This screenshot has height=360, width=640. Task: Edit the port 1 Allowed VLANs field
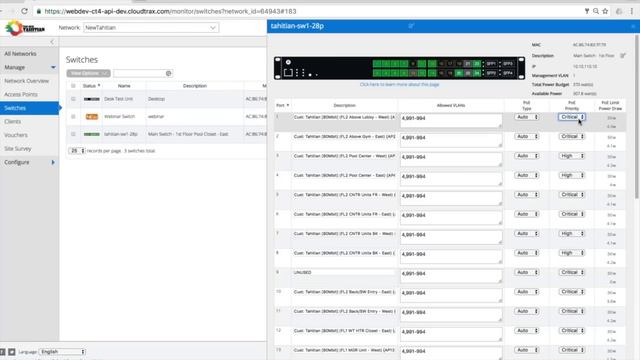[451, 120]
